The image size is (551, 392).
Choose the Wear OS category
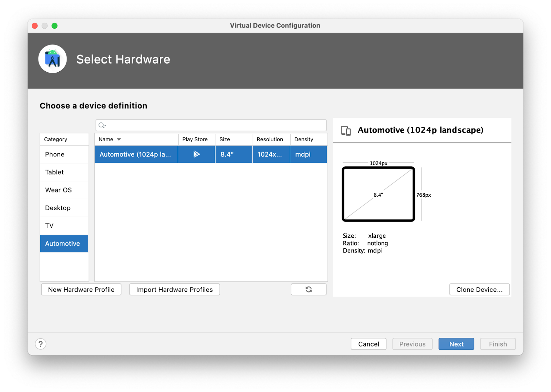click(x=59, y=190)
